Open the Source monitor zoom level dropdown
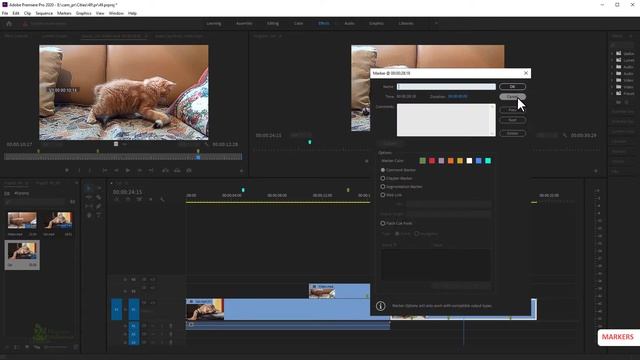 click(x=52, y=144)
